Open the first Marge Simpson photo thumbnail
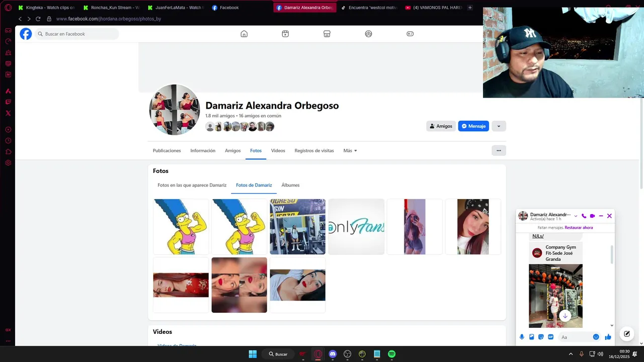Image resolution: width=644 pixels, height=362 pixels. tap(181, 227)
